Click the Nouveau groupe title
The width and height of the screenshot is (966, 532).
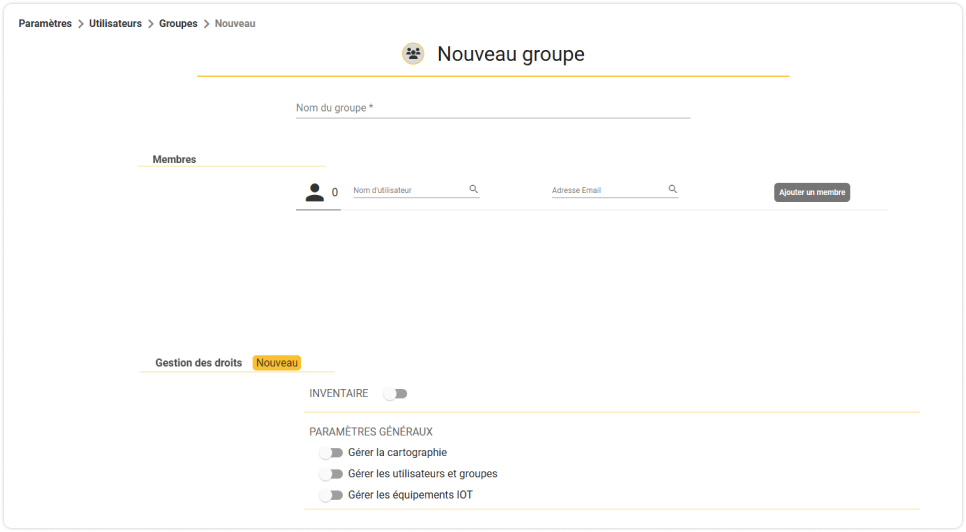(x=511, y=54)
